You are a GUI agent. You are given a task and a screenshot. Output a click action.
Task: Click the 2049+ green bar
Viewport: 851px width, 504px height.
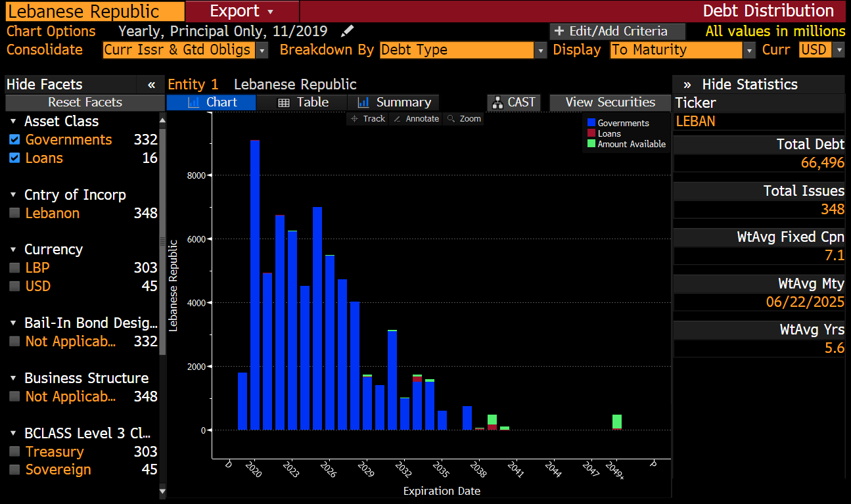pos(617,421)
